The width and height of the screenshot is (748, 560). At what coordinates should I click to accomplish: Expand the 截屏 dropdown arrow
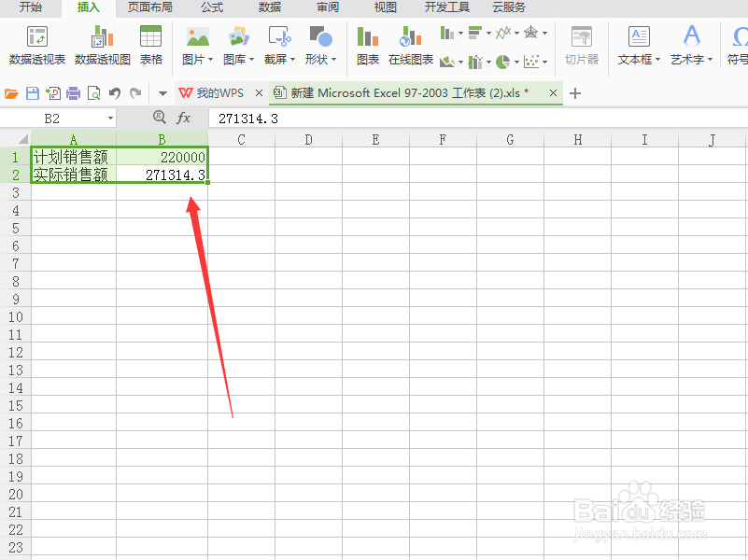click(293, 60)
